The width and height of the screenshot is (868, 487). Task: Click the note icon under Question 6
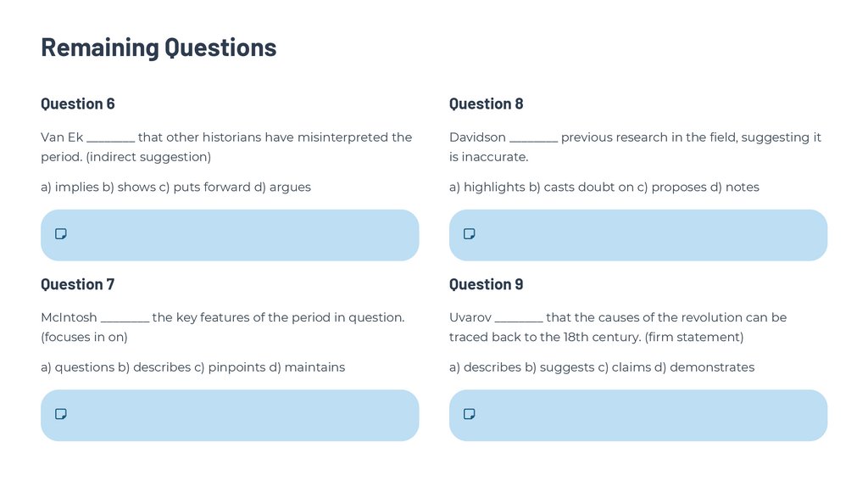tap(61, 234)
